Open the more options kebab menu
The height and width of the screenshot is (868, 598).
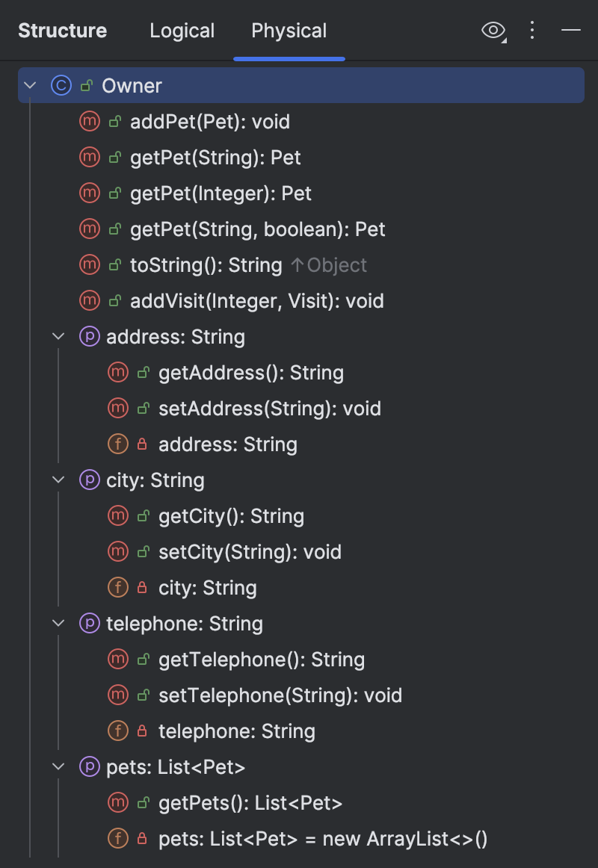click(531, 31)
